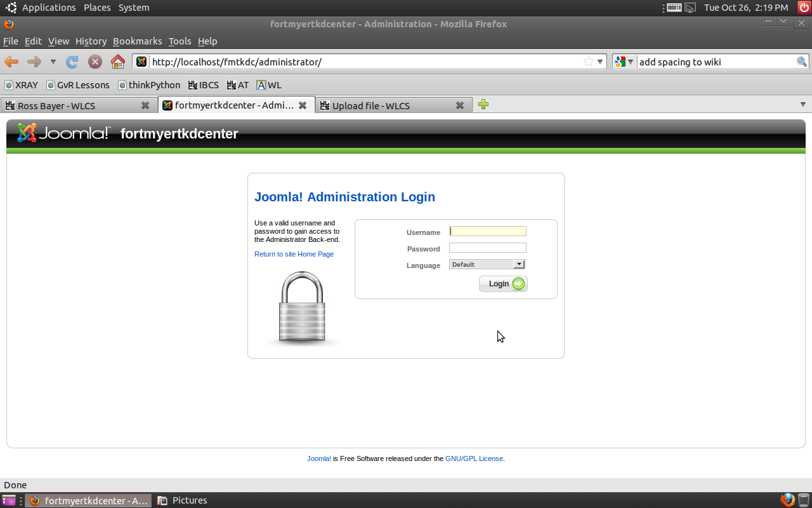The image size is (812, 508).
Task: List all tabs with the tab bar arrow
Action: coord(802,105)
